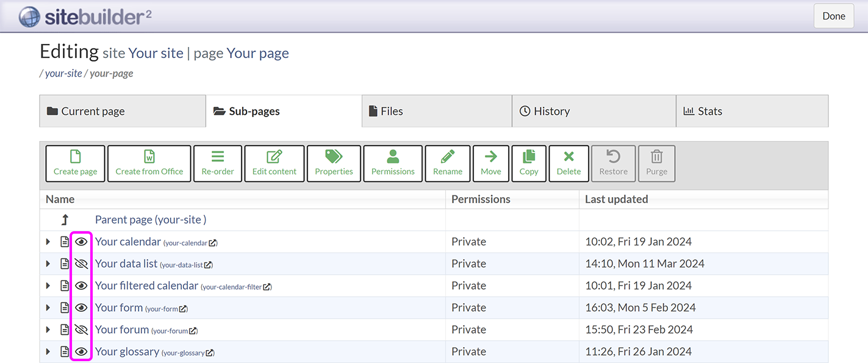
Task: Sort by the Last updated column header
Action: [x=616, y=199]
